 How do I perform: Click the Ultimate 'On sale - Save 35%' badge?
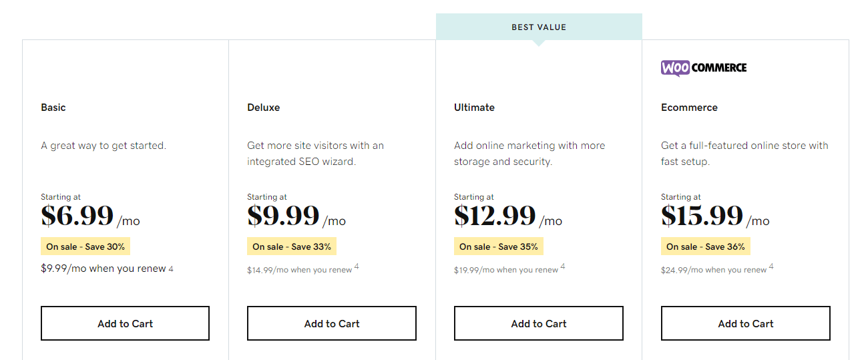[x=499, y=246]
